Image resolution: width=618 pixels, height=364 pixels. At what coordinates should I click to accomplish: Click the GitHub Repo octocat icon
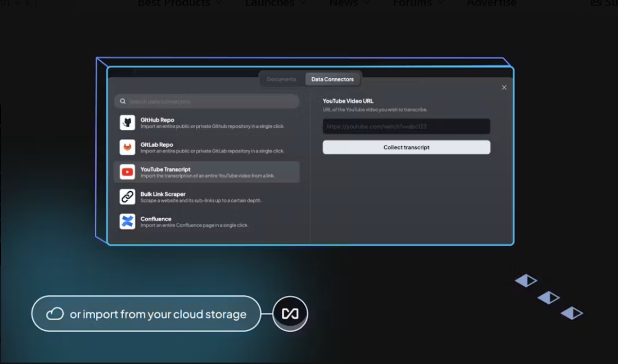click(127, 123)
